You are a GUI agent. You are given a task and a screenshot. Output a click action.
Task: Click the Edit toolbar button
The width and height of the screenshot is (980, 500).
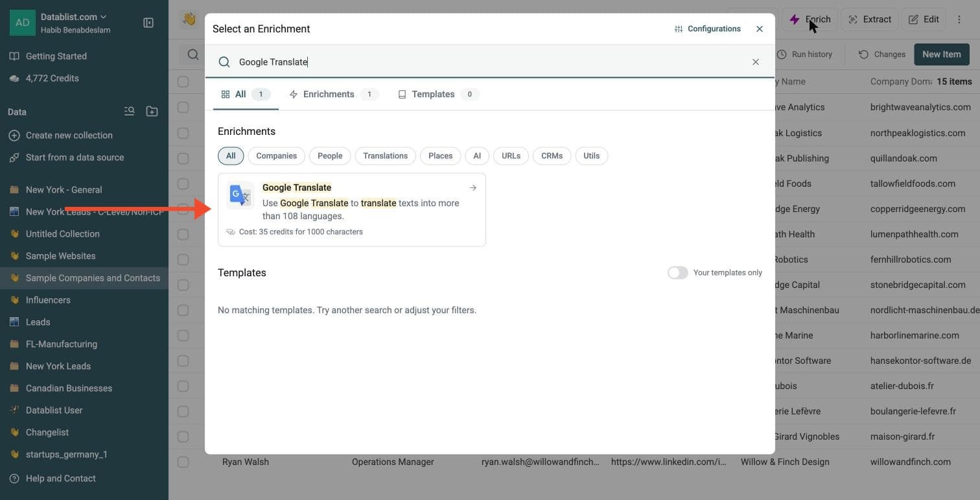coord(924,19)
